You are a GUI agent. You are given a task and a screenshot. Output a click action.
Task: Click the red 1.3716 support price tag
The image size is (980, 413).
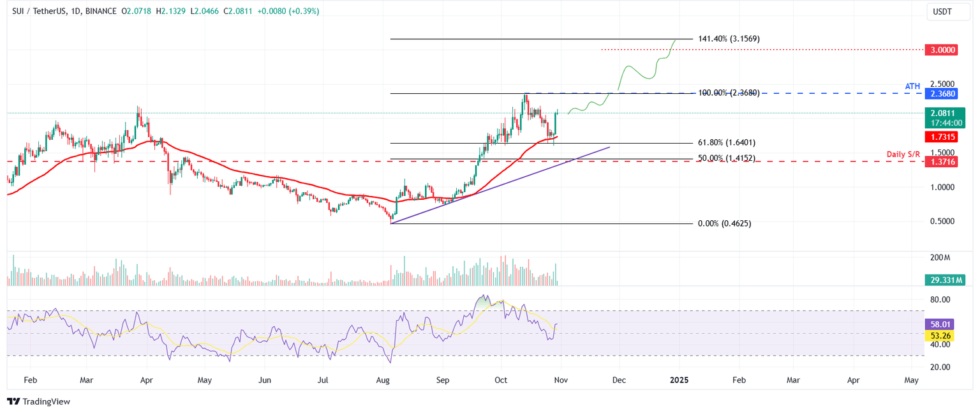[x=943, y=162]
